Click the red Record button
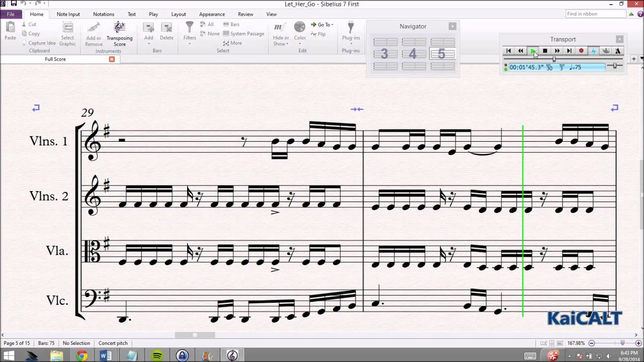Viewport: 644px width, 362px height. [581, 51]
